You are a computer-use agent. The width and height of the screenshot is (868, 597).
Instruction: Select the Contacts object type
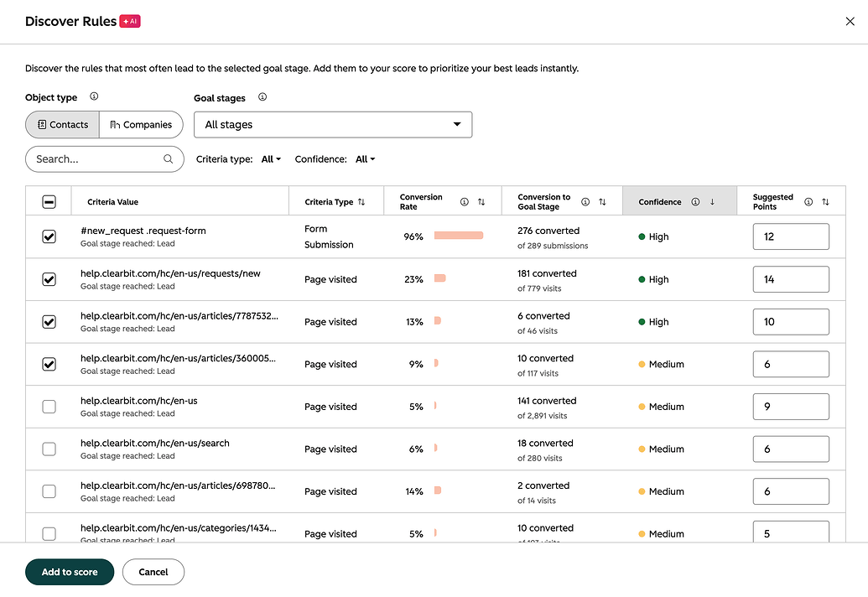click(63, 124)
